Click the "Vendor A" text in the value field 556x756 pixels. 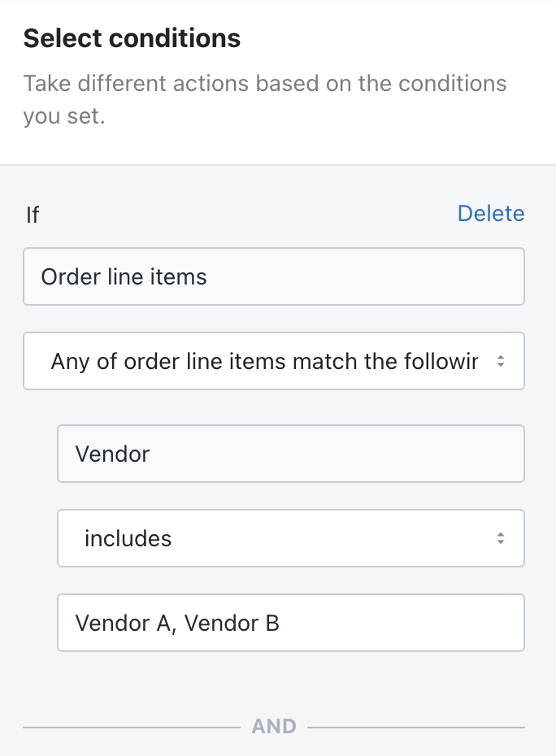[x=123, y=623]
